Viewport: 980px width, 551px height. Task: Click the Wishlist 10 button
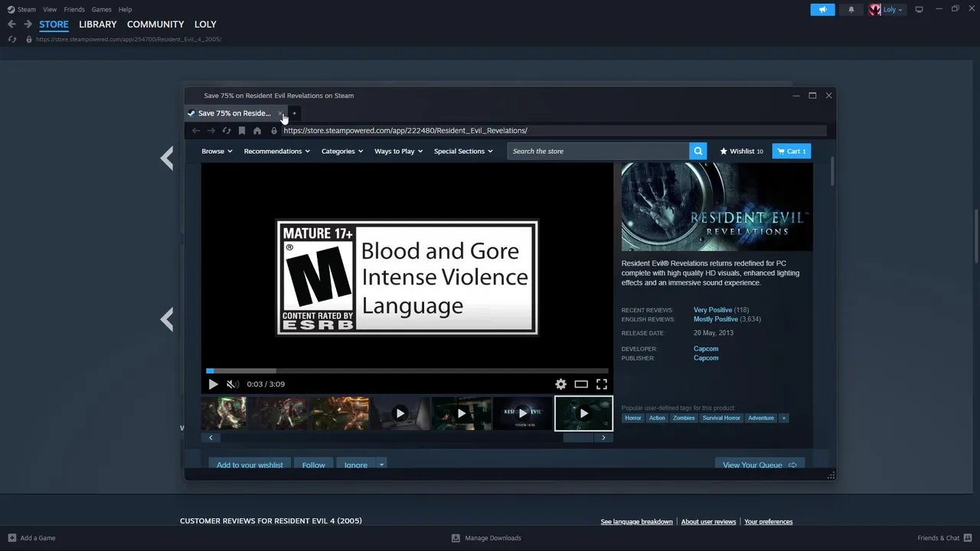click(x=741, y=152)
